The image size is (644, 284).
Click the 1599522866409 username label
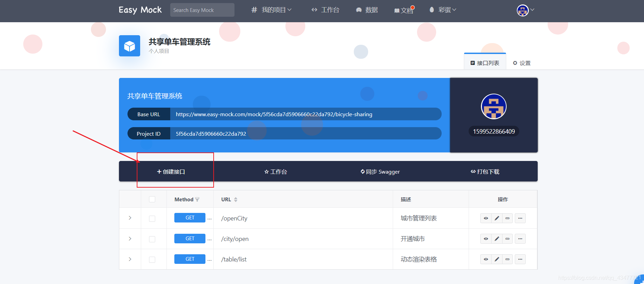point(494,131)
